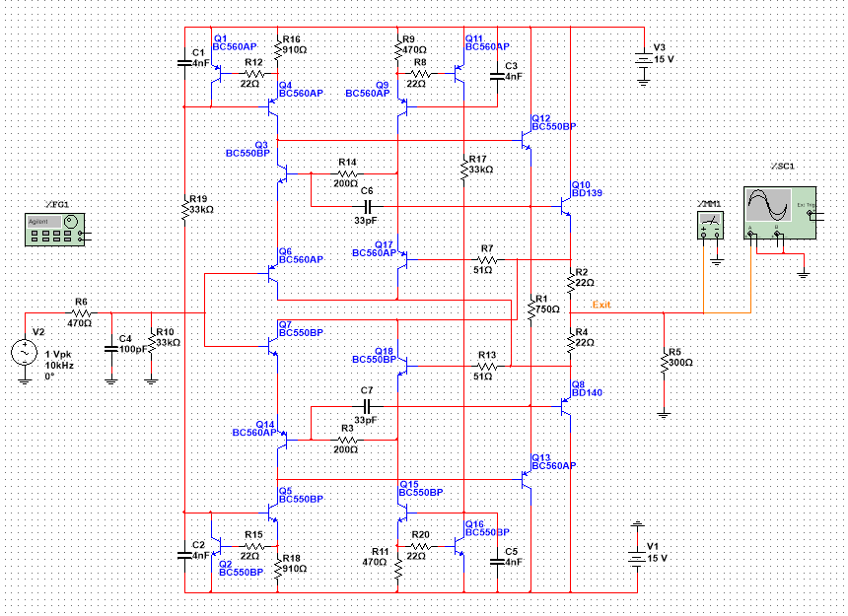Select the Q12 BC550BP transistor

pos(526,141)
